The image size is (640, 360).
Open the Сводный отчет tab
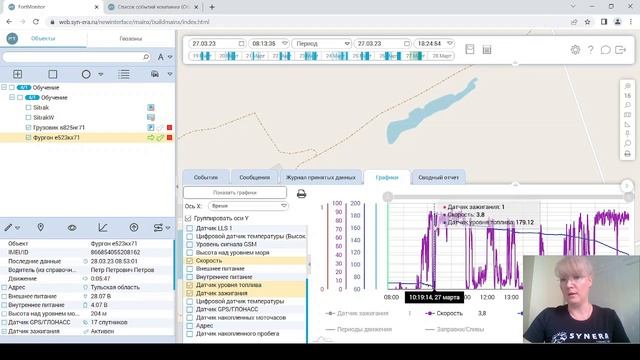438,177
